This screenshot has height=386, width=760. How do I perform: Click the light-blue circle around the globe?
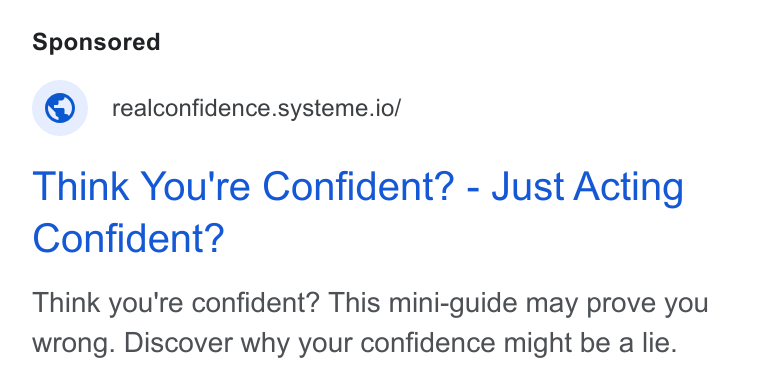click(x=60, y=108)
